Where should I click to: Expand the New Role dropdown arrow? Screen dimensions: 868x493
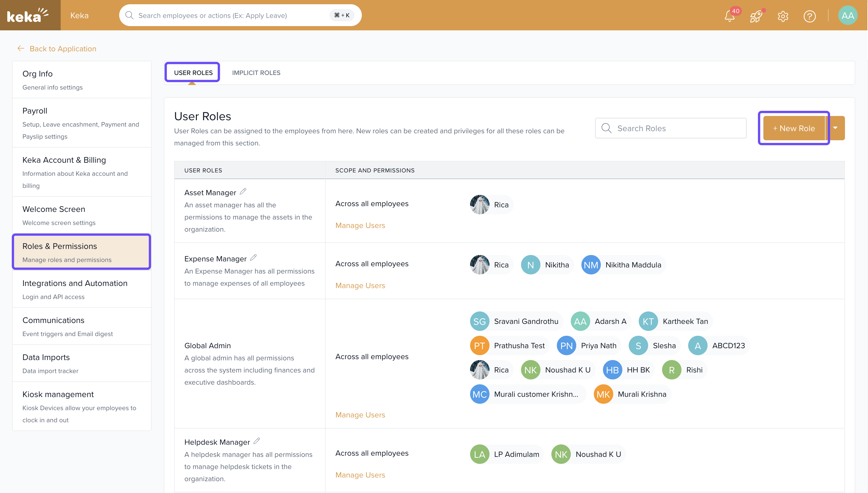coord(835,128)
